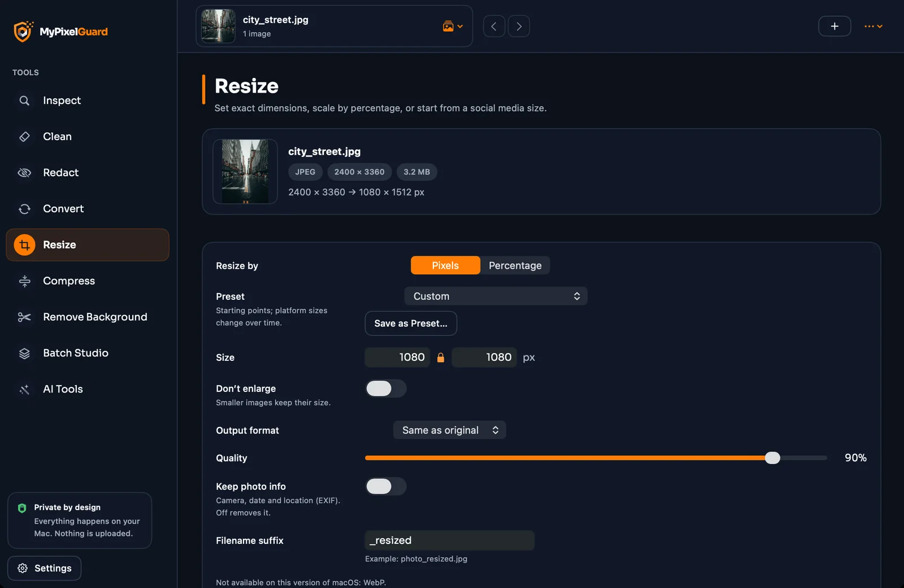Click Save as Preset button

pos(411,324)
